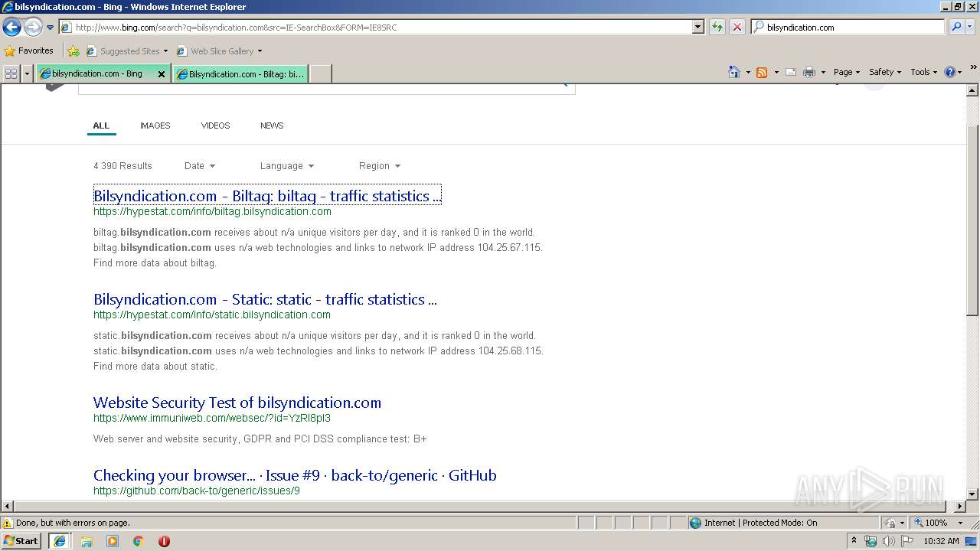Start search with the magnifier button
This screenshot has height=551, width=980.
[956, 27]
